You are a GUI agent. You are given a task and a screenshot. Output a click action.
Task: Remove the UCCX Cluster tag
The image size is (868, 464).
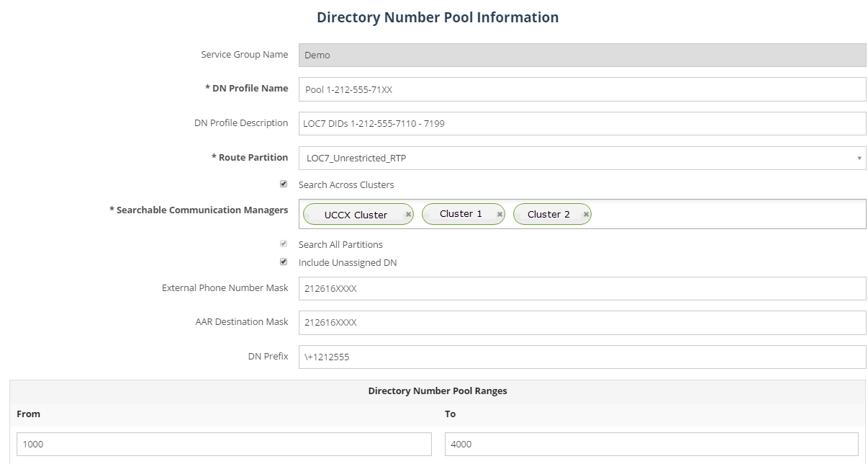(x=408, y=215)
